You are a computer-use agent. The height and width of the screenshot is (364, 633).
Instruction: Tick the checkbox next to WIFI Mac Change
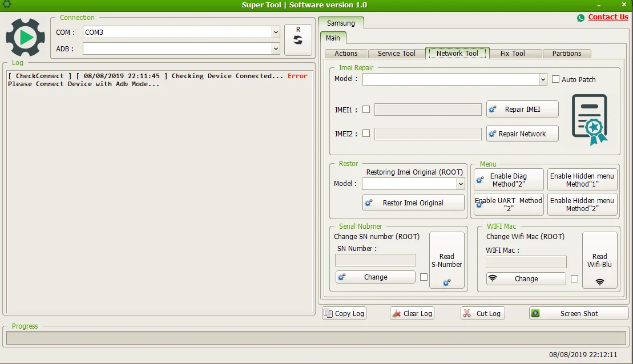click(x=574, y=278)
